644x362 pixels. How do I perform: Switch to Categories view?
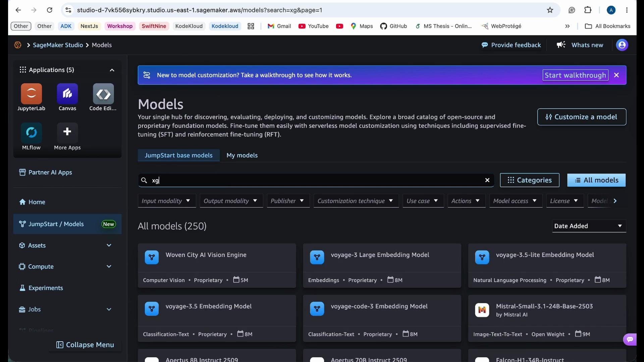coord(530,180)
